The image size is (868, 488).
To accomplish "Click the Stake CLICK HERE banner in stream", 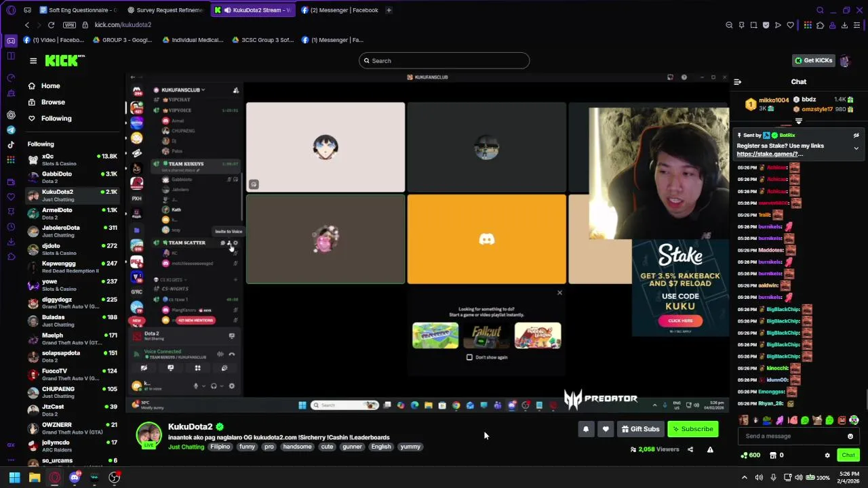I will 680,321.
